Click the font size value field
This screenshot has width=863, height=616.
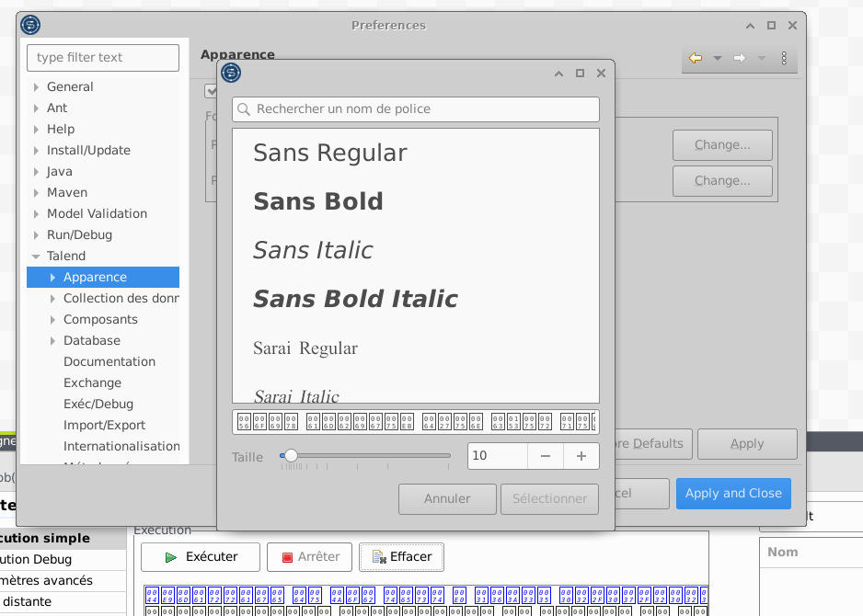[497, 456]
